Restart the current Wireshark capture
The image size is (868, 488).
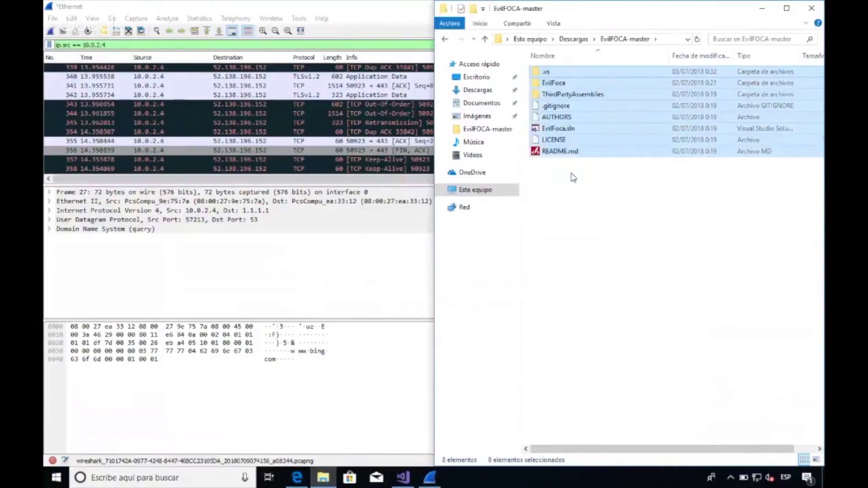point(75,30)
